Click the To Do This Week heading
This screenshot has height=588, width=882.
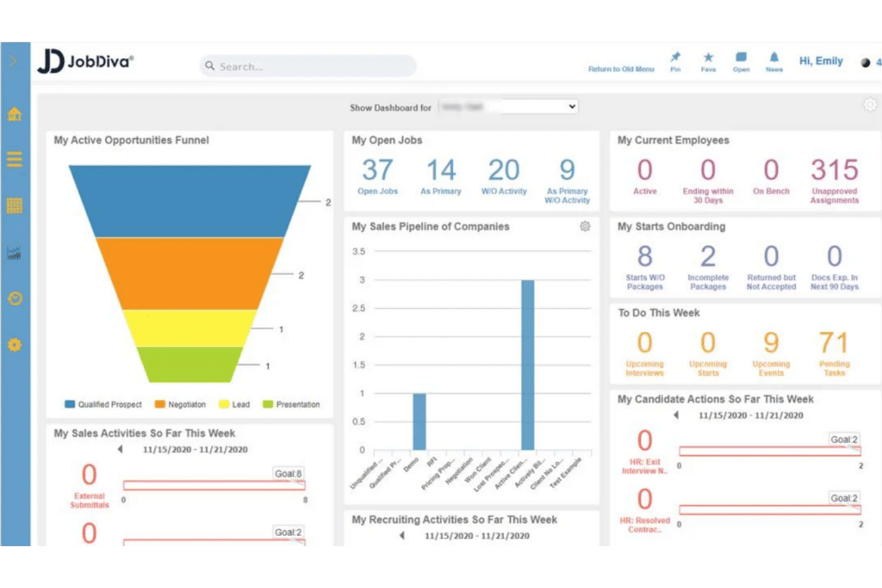pyautogui.click(x=659, y=313)
